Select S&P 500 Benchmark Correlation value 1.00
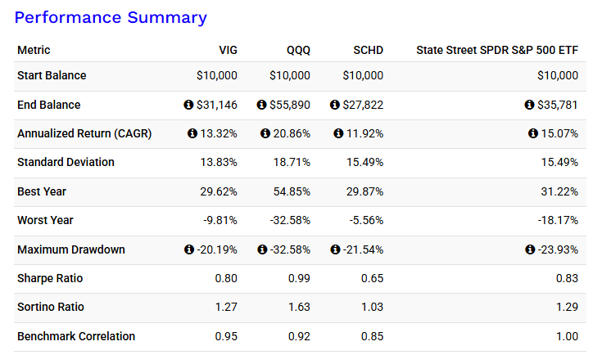Screen dimensions: 602x364 click(x=567, y=336)
